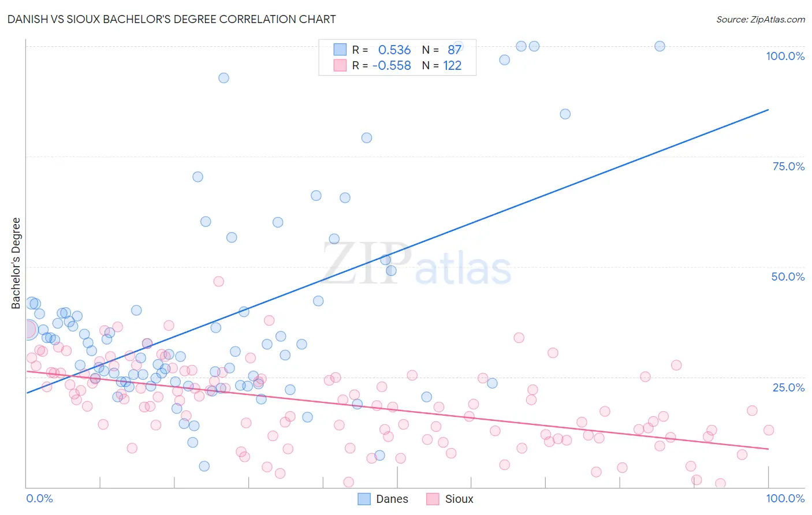Click the R value 0.536 in legend

(x=394, y=50)
